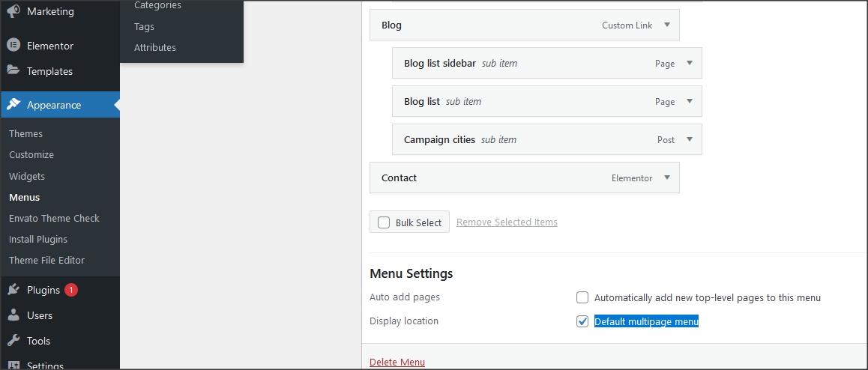Click the Appearance paintbrush icon
Image resolution: width=868 pixels, height=370 pixels.
click(13, 105)
